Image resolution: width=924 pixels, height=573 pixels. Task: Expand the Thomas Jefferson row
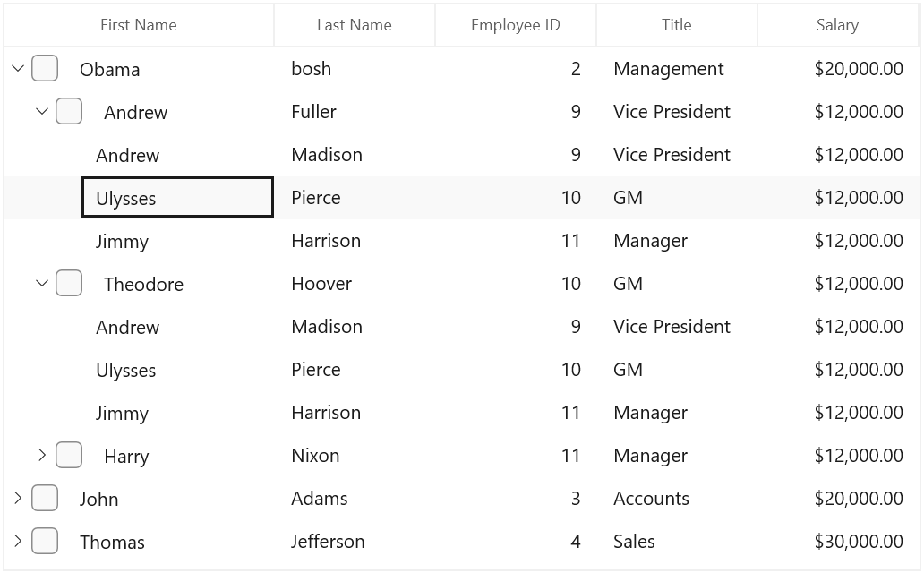coord(18,541)
